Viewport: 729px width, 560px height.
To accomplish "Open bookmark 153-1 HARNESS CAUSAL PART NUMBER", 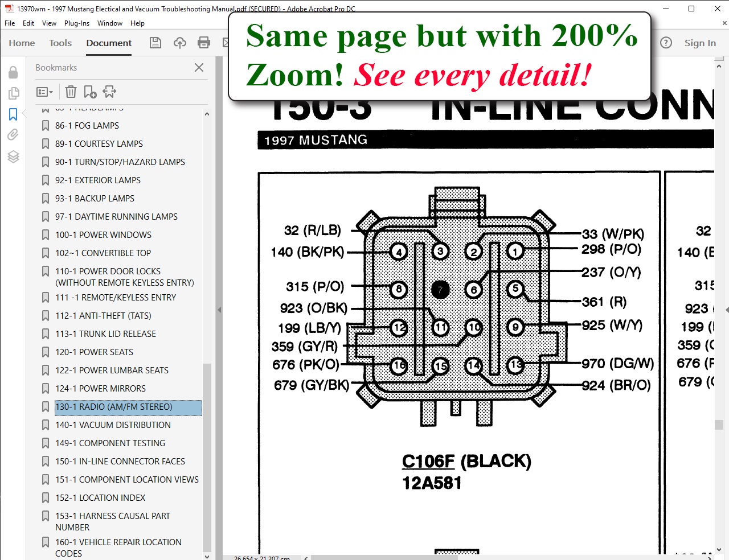I will [x=113, y=522].
